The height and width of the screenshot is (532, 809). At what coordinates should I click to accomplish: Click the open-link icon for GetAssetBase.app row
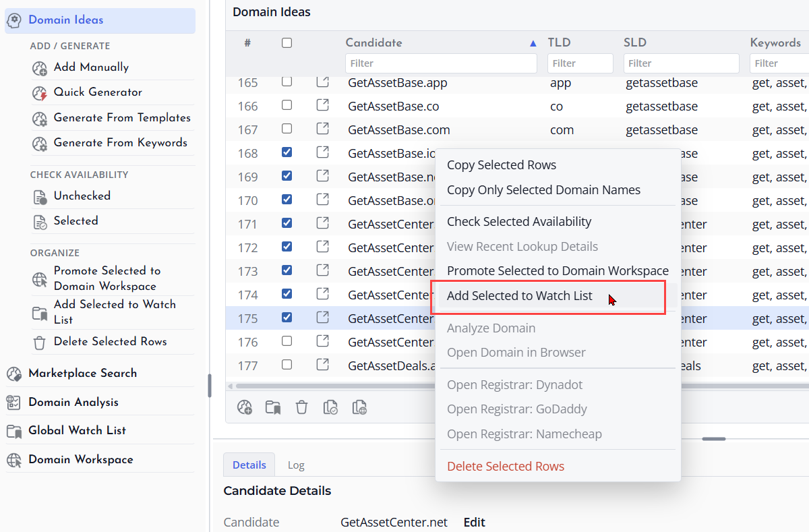click(323, 82)
